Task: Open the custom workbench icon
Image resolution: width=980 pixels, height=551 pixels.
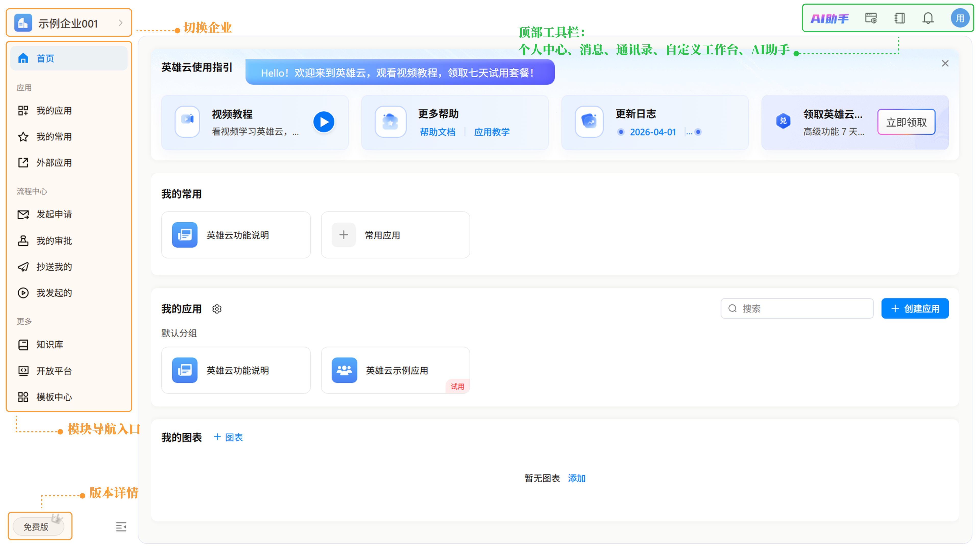Action: tap(871, 18)
